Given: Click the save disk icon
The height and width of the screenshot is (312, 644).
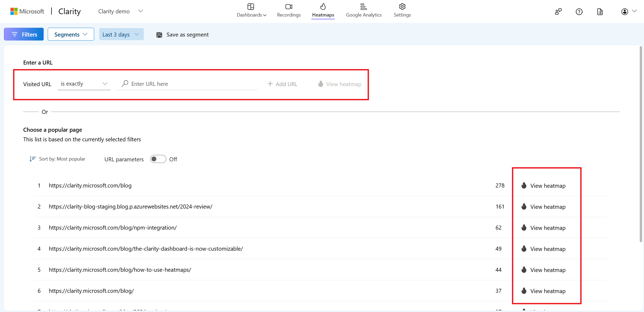Looking at the screenshot, I should 159,35.
